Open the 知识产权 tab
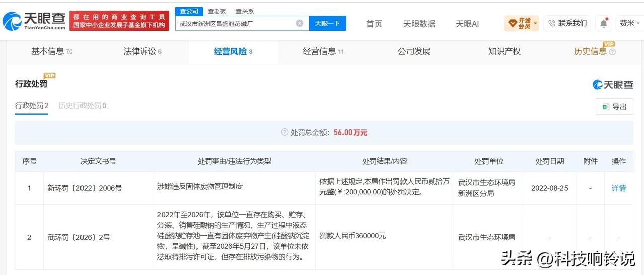Viewport: 644px width, 275px height. (504, 51)
